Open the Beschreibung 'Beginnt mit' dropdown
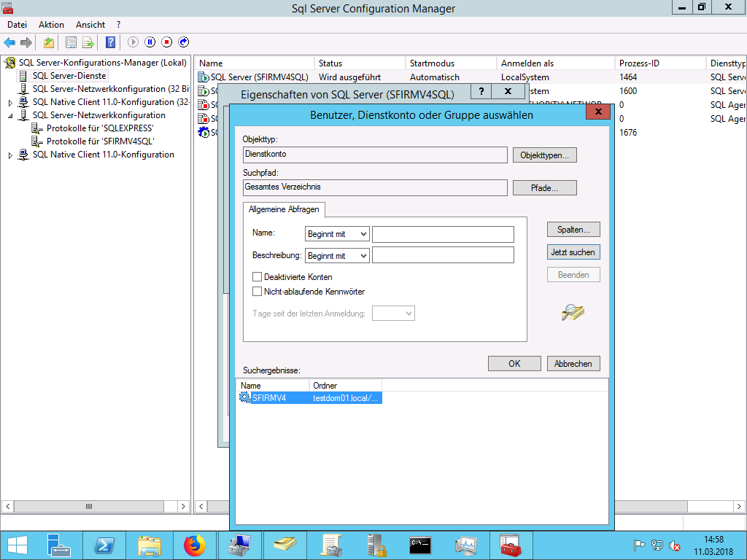Screen dimensions: 747x560 337,256
